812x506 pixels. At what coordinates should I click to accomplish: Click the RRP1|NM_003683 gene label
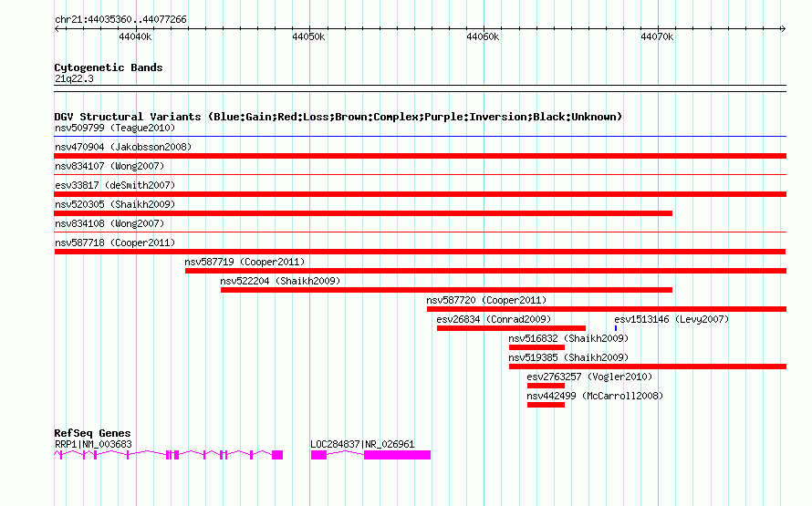(x=93, y=444)
